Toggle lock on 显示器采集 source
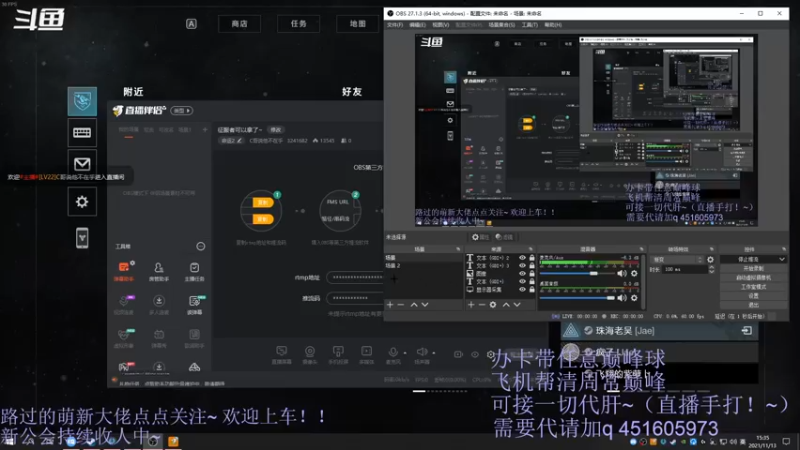The image size is (800, 450). tap(532, 289)
